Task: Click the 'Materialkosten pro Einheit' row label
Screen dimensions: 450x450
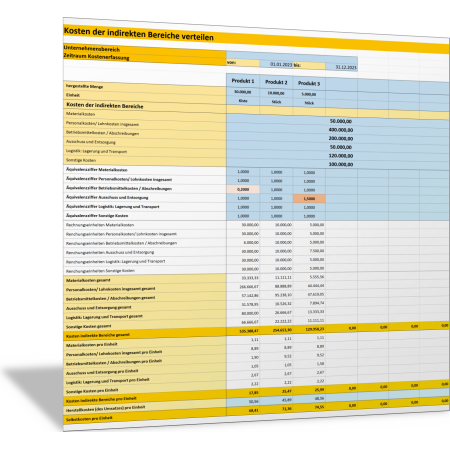Action: [x=92, y=345]
